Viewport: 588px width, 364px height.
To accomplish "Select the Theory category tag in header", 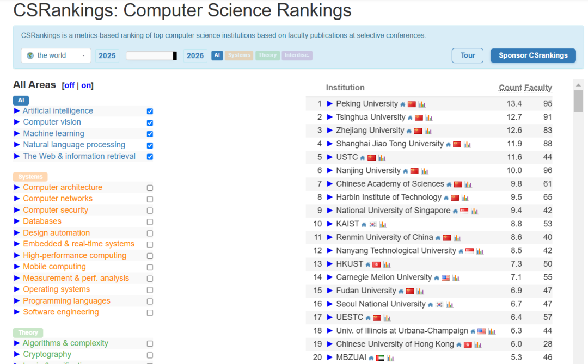I will coord(267,55).
